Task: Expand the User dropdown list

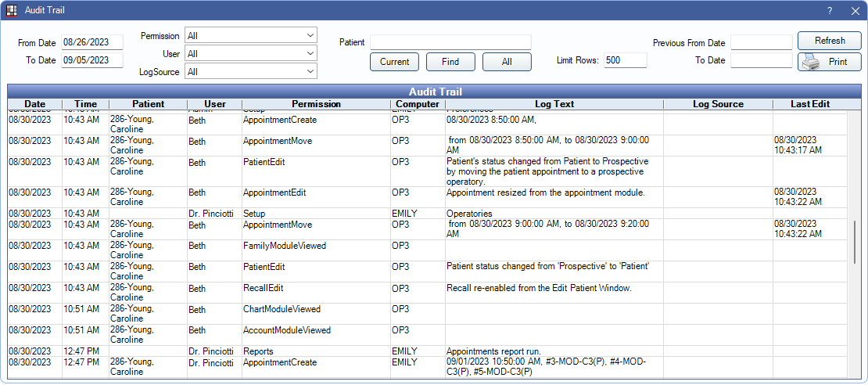Action: pyautogui.click(x=250, y=53)
